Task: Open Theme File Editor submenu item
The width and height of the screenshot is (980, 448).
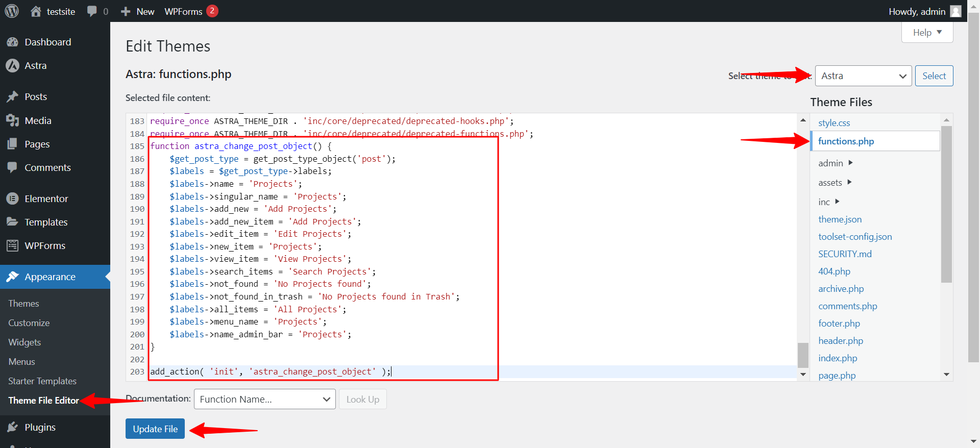Action: click(44, 401)
